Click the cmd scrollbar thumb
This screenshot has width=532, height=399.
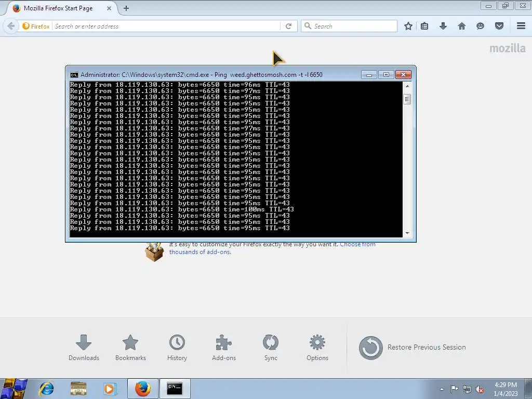coord(407,99)
